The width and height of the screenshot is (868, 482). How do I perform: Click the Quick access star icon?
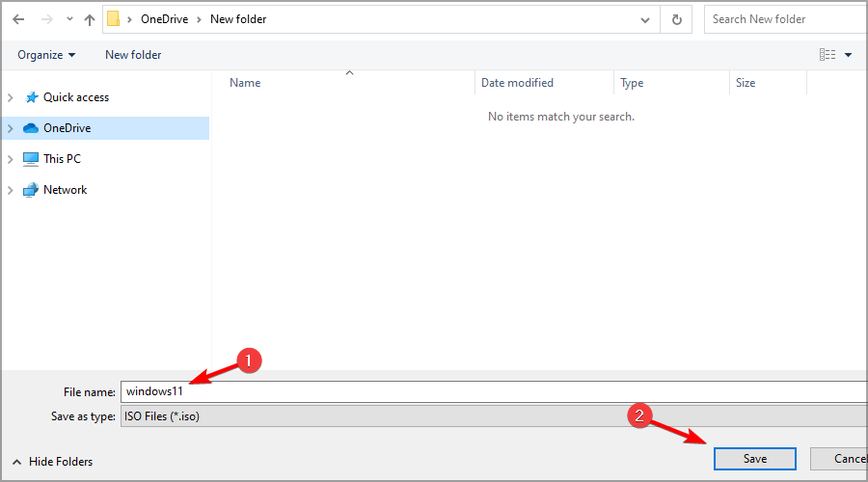31,97
